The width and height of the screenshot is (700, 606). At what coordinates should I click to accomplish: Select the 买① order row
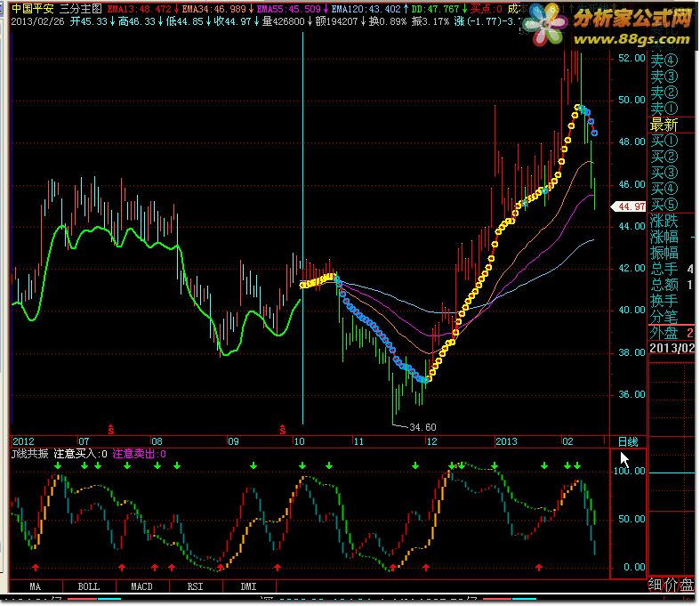(x=664, y=141)
